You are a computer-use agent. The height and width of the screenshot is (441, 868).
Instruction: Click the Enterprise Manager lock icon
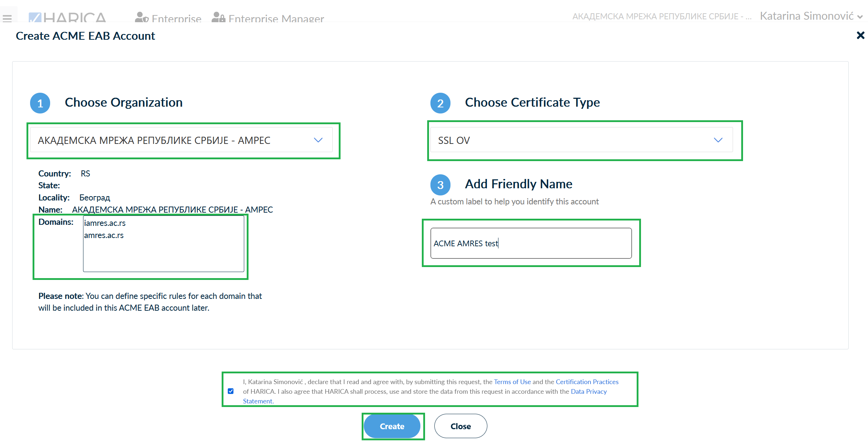pyautogui.click(x=218, y=18)
